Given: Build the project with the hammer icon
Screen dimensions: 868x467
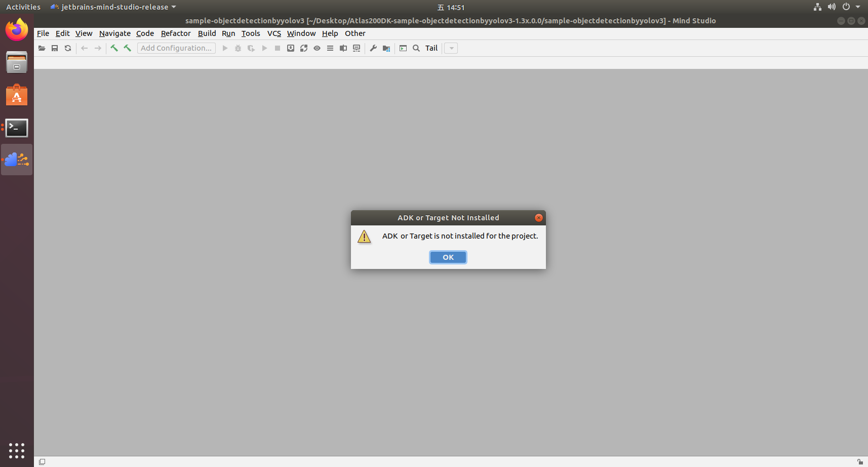Looking at the screenshot, I should point(114,48).
